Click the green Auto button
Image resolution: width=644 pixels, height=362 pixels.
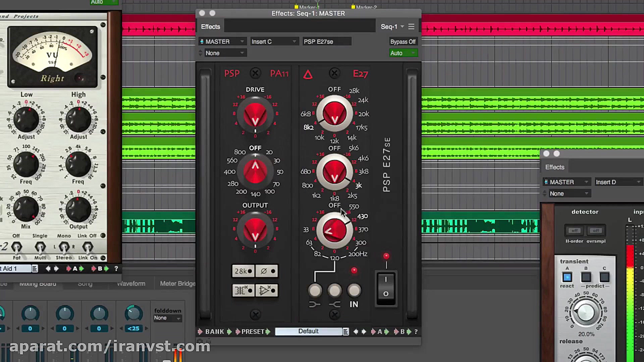pyautogui.click(x=403, y=53)
